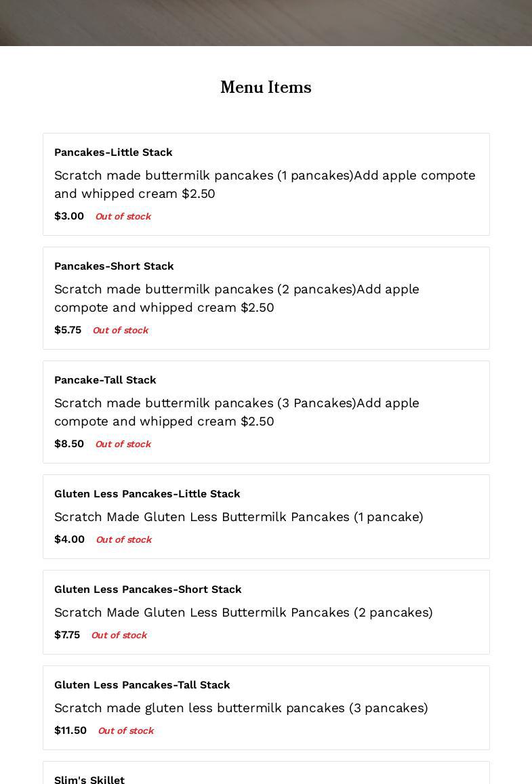Open the Slim's Skillet menu item
The width and height of the screenshot is (532, 784).
click(x=89, y=780)
